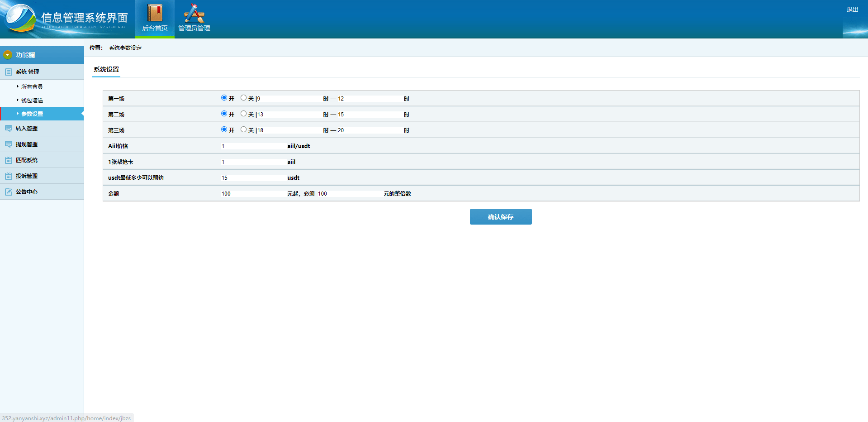Open 所有會員 in the sidebar tree
Screen dimensions: 868x422
pyautogui.click(x=32, y=87)
